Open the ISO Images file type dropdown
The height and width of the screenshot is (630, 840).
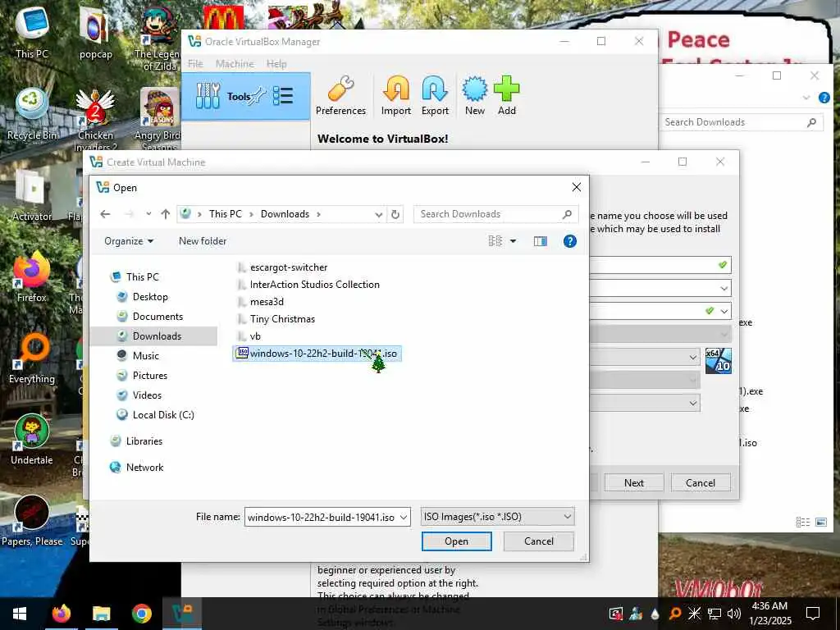click(497, 517)
